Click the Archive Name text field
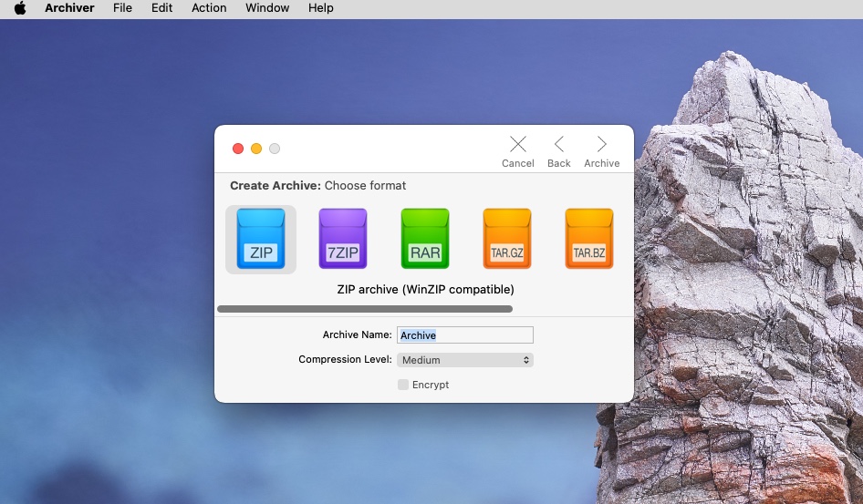Viewport: 863px width, 504px height. point(465,335)
